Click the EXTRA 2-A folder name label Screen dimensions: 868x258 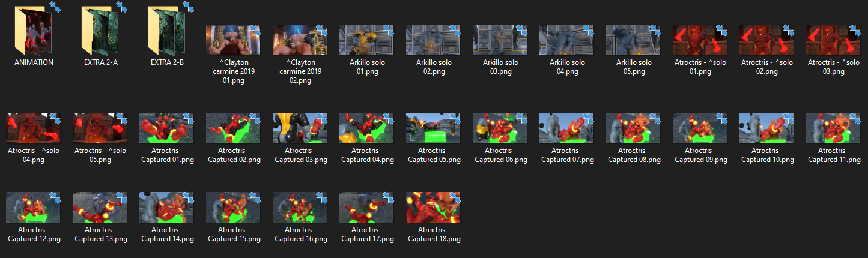point(100,62)
